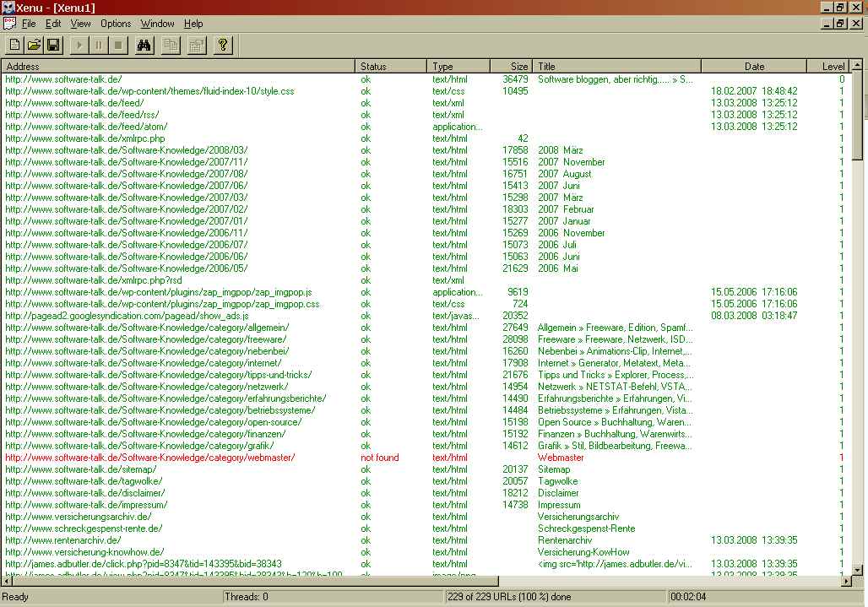Click the Copy toolbar icon
This screenshot has width=868, height=607.
(171, 46)
